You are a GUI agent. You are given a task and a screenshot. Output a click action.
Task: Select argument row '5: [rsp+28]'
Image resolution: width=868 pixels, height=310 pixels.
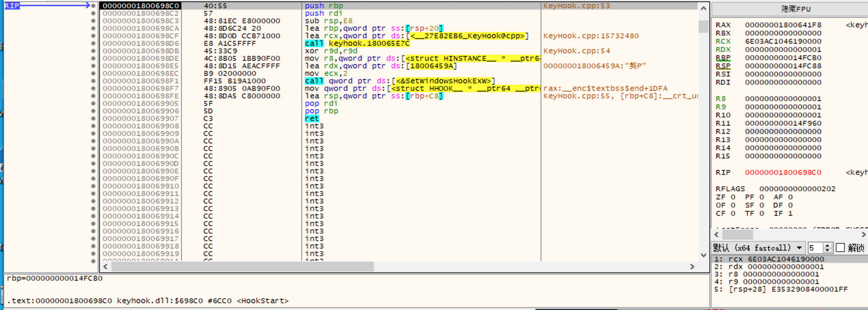click(x=790, y=289)
